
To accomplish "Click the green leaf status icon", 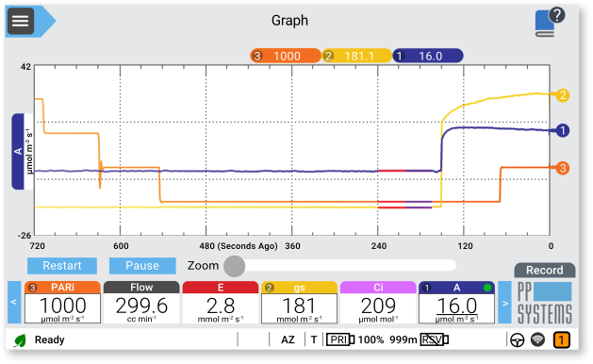I will click(20, 340).
